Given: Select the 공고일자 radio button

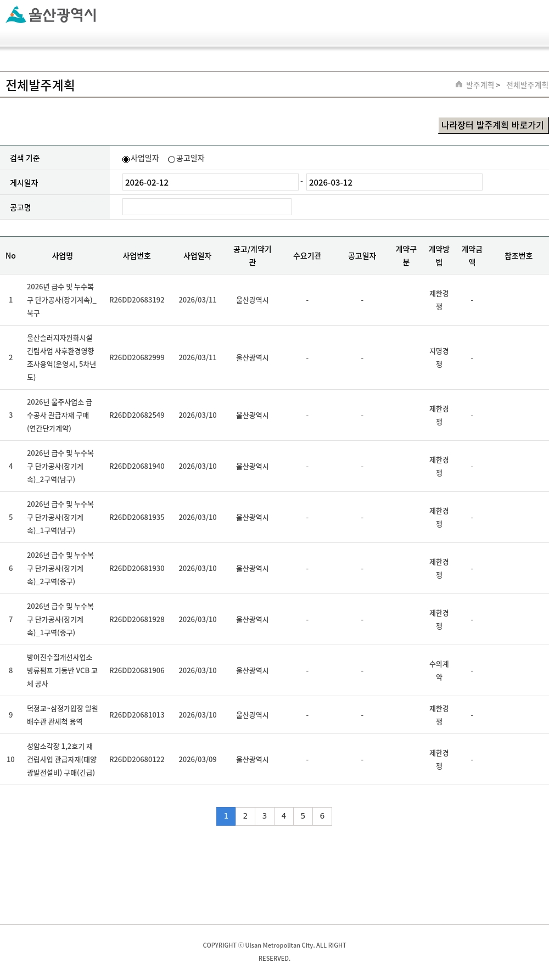Looking at the screenshot, I should click(x=171, y=159).
